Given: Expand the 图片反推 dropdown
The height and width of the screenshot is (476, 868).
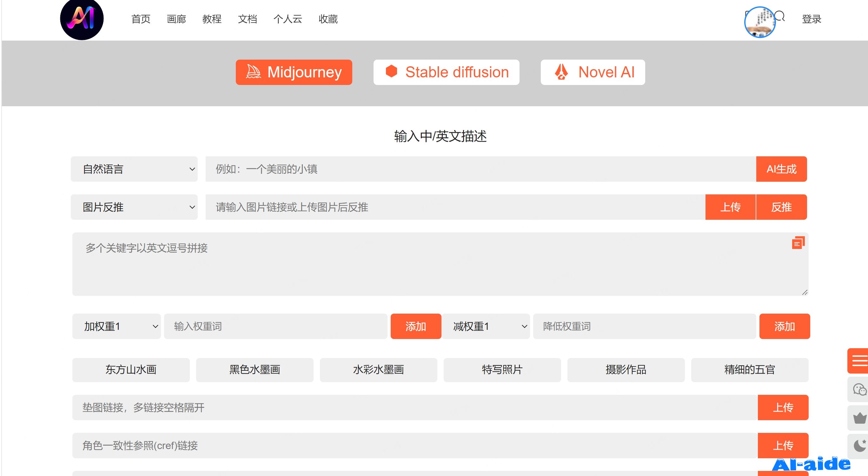Looking at the screenshot, I should pos(134,207).
